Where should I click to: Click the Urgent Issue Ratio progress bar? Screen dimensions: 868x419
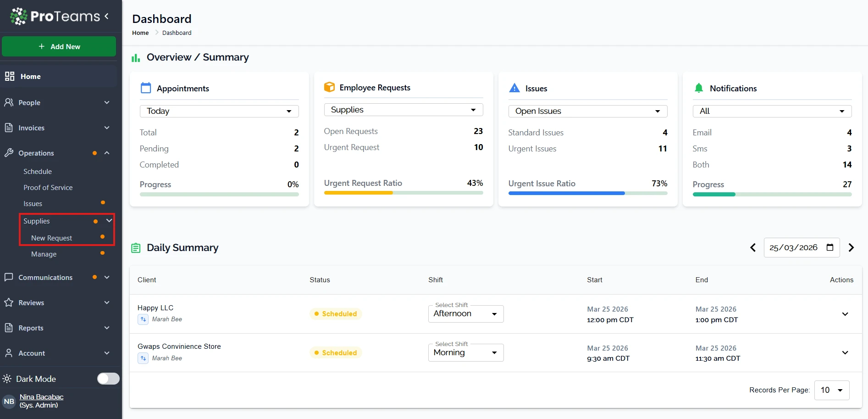coord(587,193)
